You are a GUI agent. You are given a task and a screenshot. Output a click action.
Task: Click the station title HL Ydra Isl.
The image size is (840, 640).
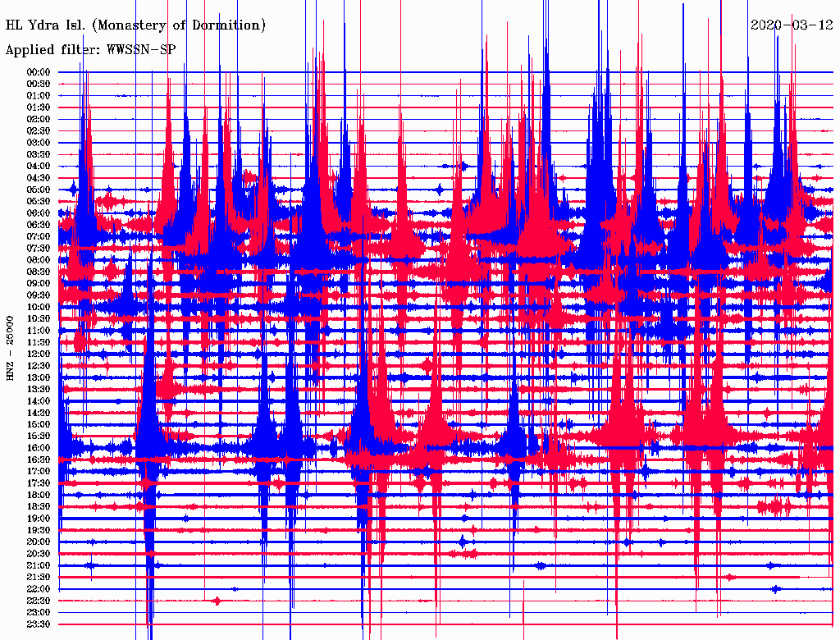pyautogui.click(x=135, y=25)
